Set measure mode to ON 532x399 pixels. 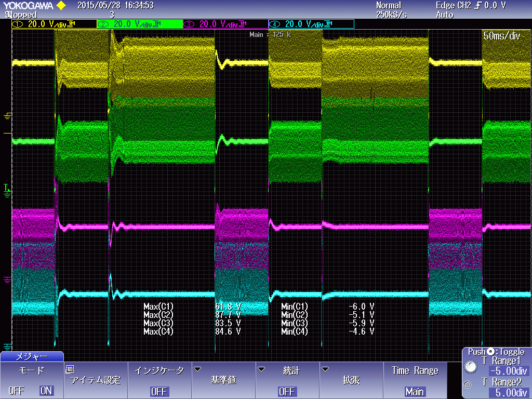[46, 391]
